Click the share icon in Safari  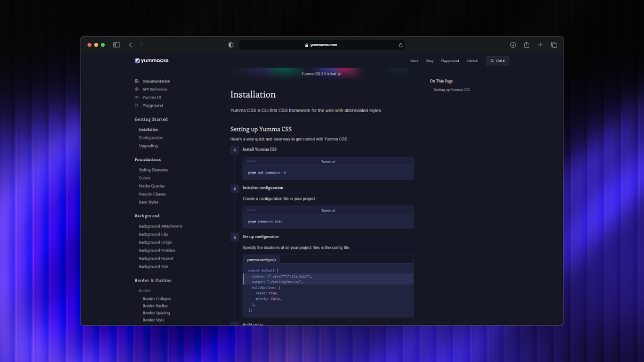[526, 45]
